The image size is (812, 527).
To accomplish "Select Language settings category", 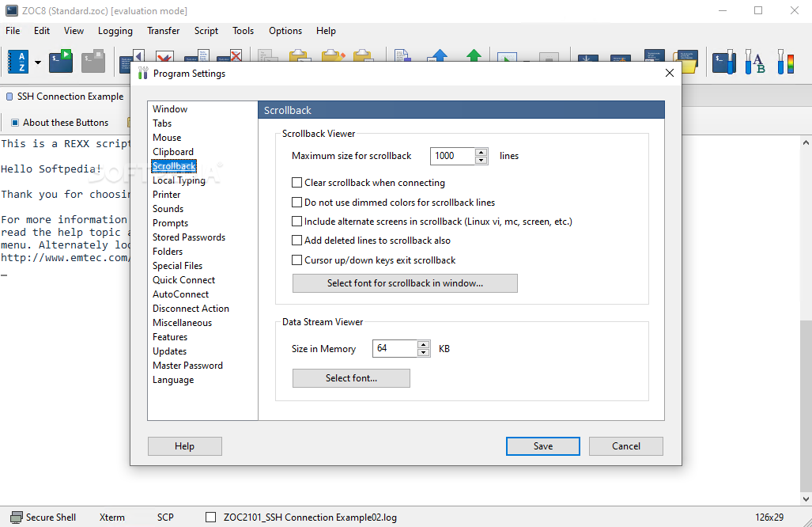I will point(173,379).
